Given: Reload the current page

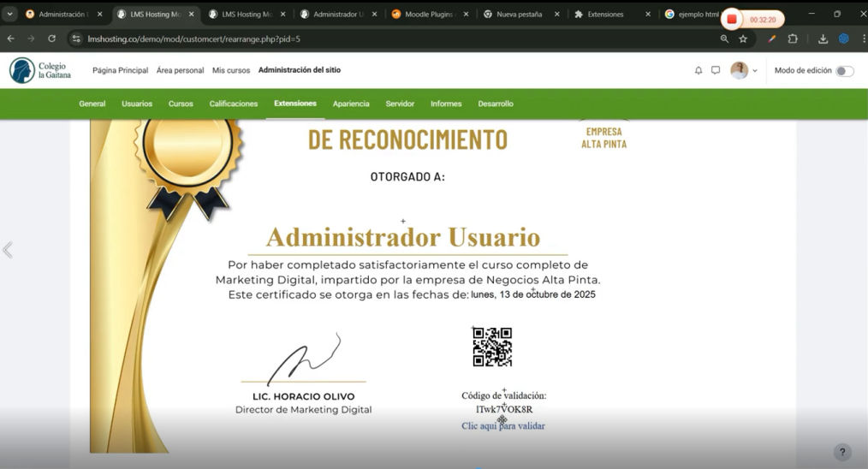Looking at the screenshot, I should [51, 39].
